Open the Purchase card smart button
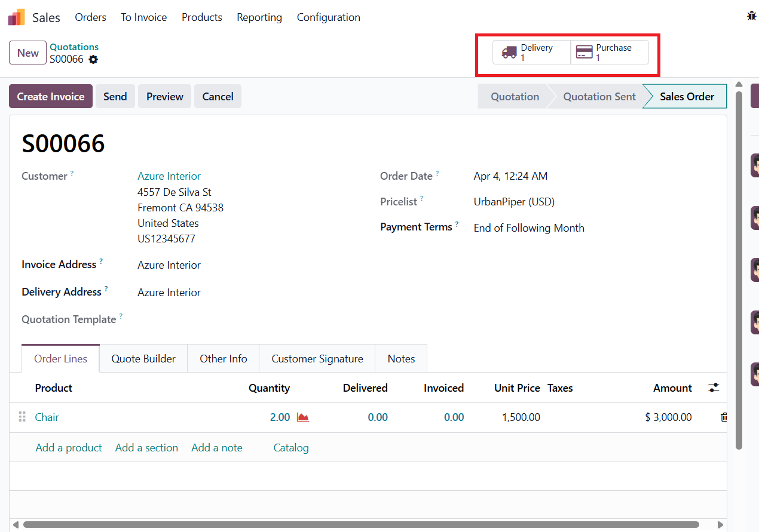Image resolution: width=759 pixels, height=532 pixels. (610, 53)
